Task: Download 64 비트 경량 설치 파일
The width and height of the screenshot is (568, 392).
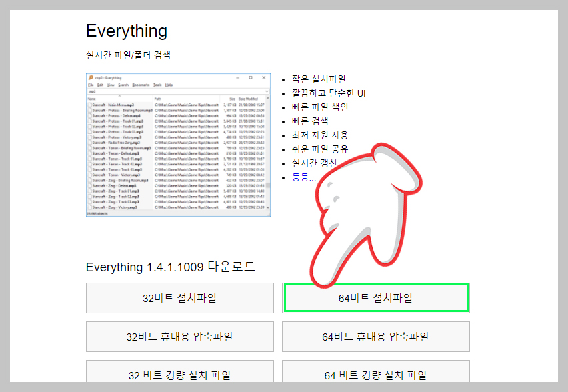Action: pos(375,371)
